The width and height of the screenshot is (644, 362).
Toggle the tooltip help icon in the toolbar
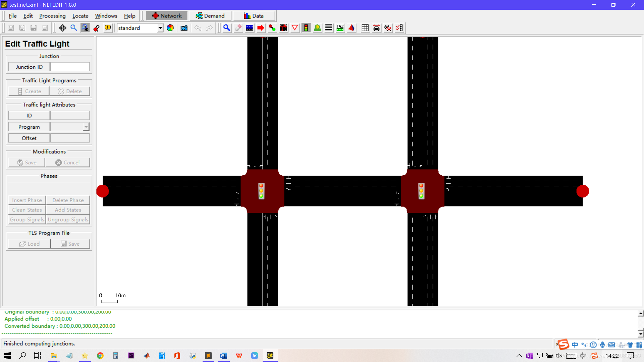[108, 28]
